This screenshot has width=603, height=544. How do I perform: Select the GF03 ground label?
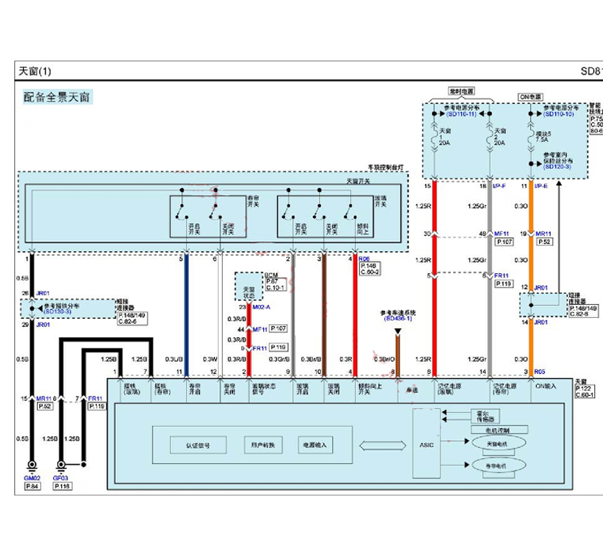(60, 478)
